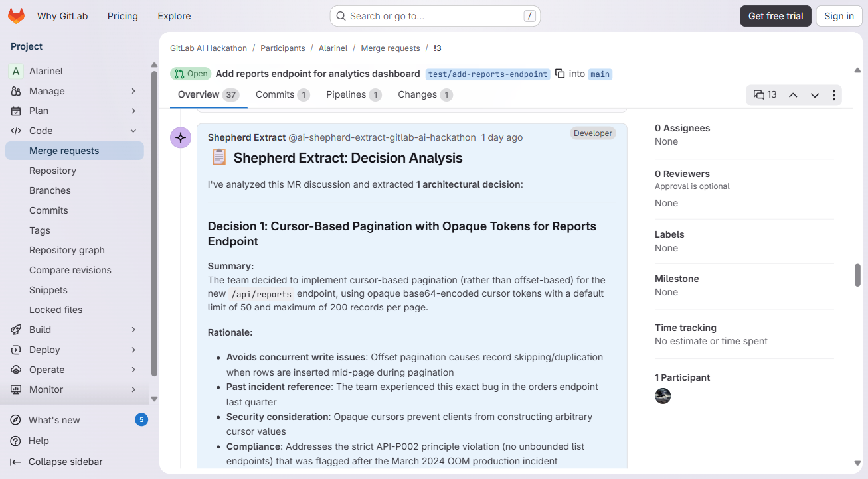Expand the Monitor section chevron
The width and height of the screenshot is (868, 479).
point(133,389)
